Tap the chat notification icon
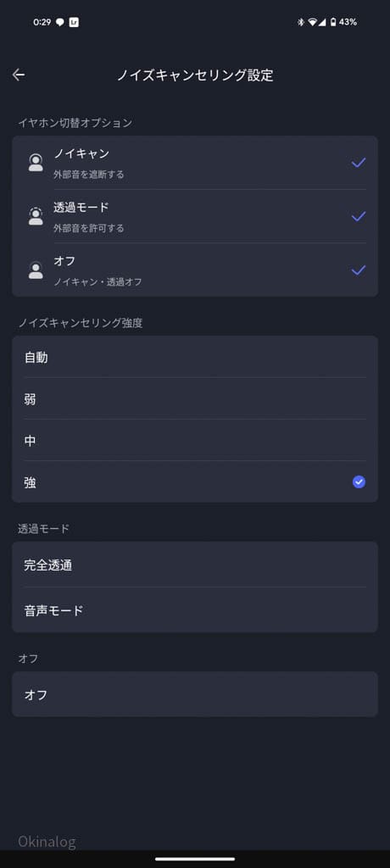The image size is (390, 868). point(60,23)
